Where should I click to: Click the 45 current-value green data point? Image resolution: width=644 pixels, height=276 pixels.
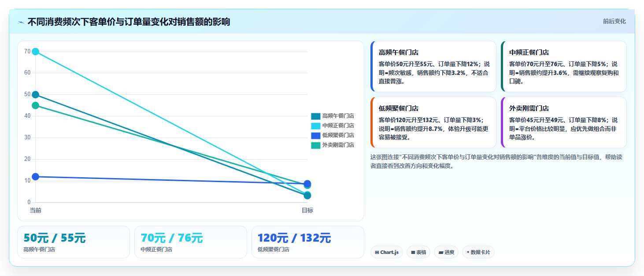(36, 105)
